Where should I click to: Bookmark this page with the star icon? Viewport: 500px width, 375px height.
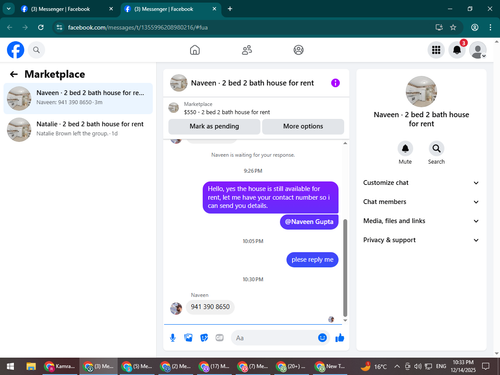(x=453, y=27)
